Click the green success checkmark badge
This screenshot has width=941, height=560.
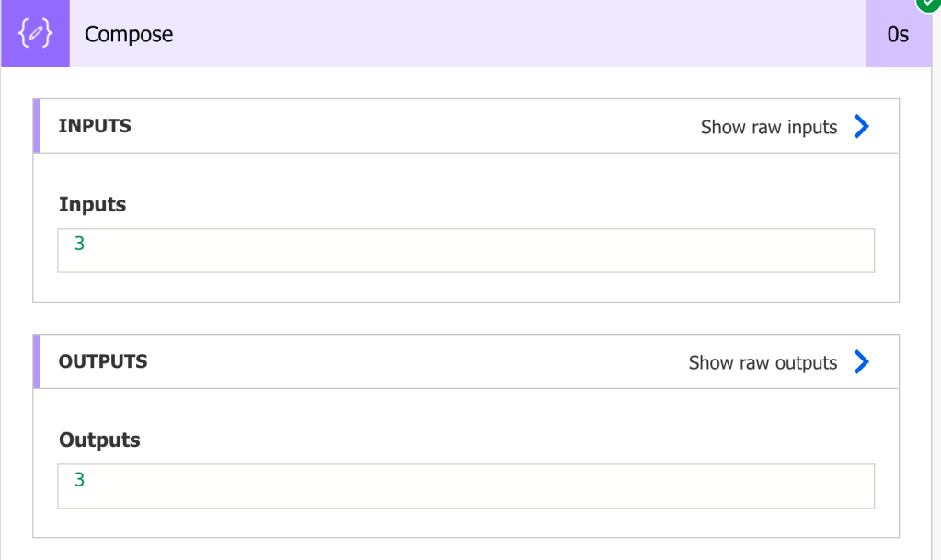click(x=927, y=5)
